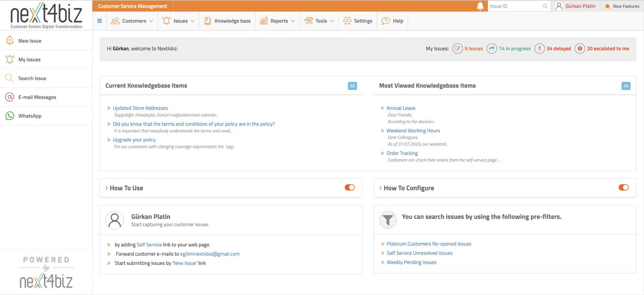Click the Help speech bubble icon
Image resolution: width=644 pixels, height=295 pixels.
(x=386, y=21)
